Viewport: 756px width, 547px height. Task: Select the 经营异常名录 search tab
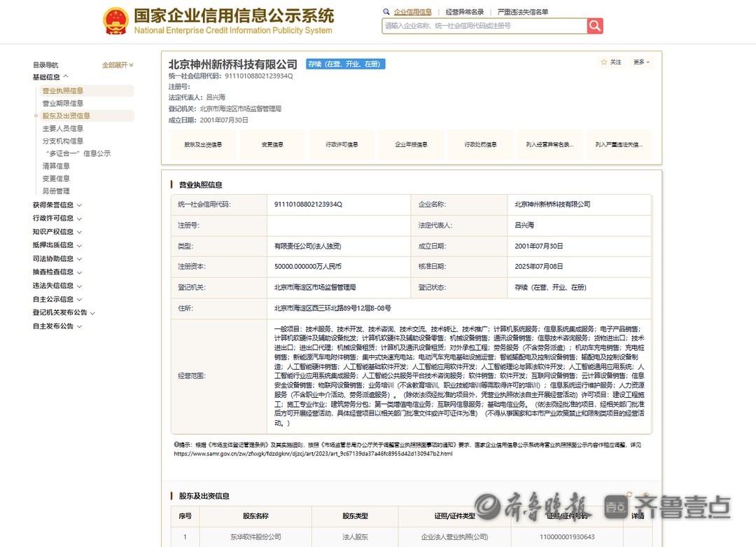[464, 12]
